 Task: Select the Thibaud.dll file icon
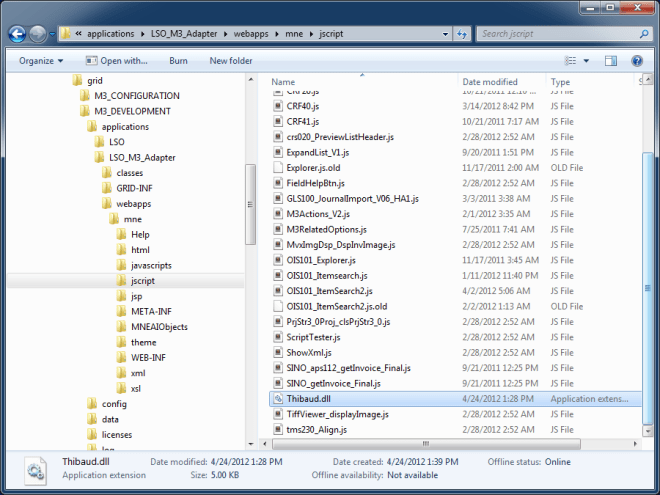point(279,398)
